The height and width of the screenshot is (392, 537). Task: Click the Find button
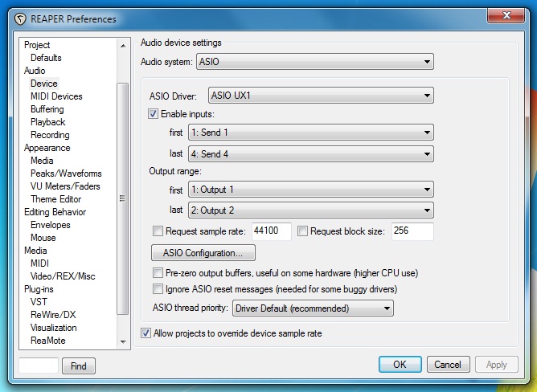pos(79,366)
